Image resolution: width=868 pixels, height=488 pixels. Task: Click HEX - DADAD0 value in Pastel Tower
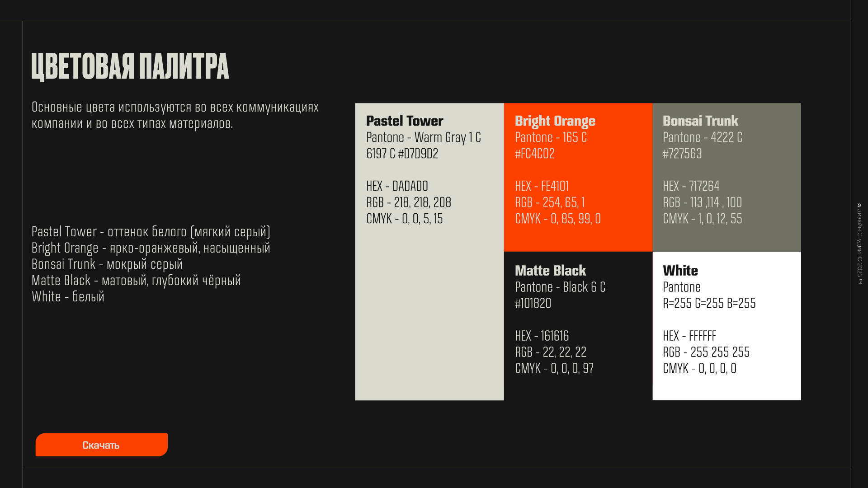point(397,186)
